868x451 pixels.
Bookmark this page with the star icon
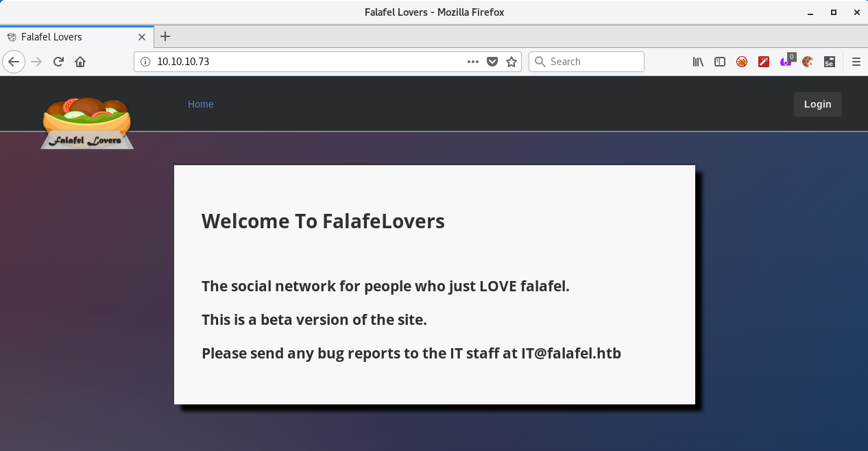[x=511, y=62]
